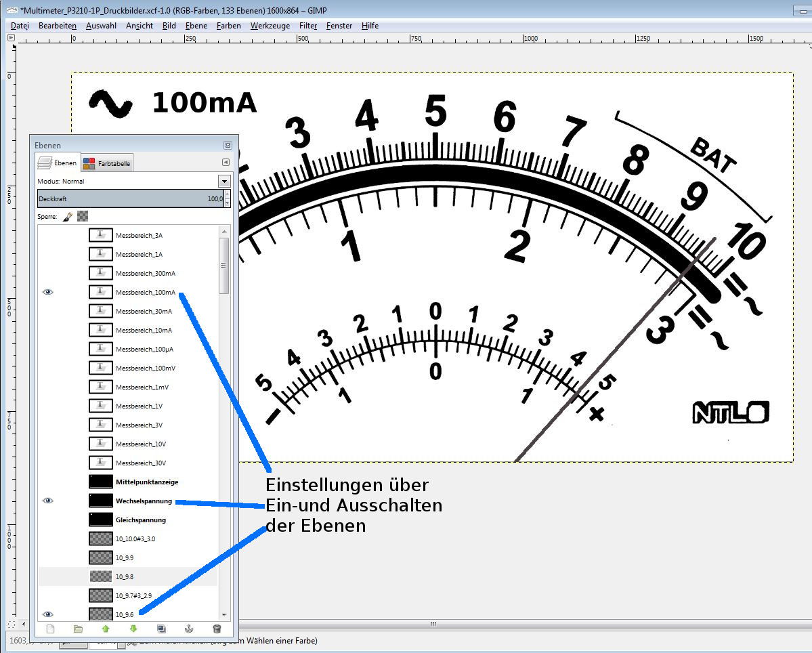Raise layer with the green up arrow
The width and height of the screenshot is (812, 653).
[106, 629]
